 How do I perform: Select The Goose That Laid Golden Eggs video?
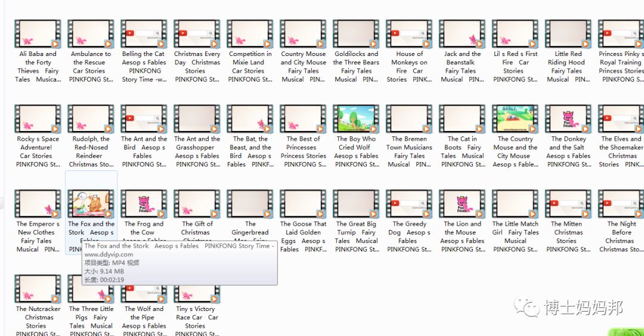click(303, 204)
